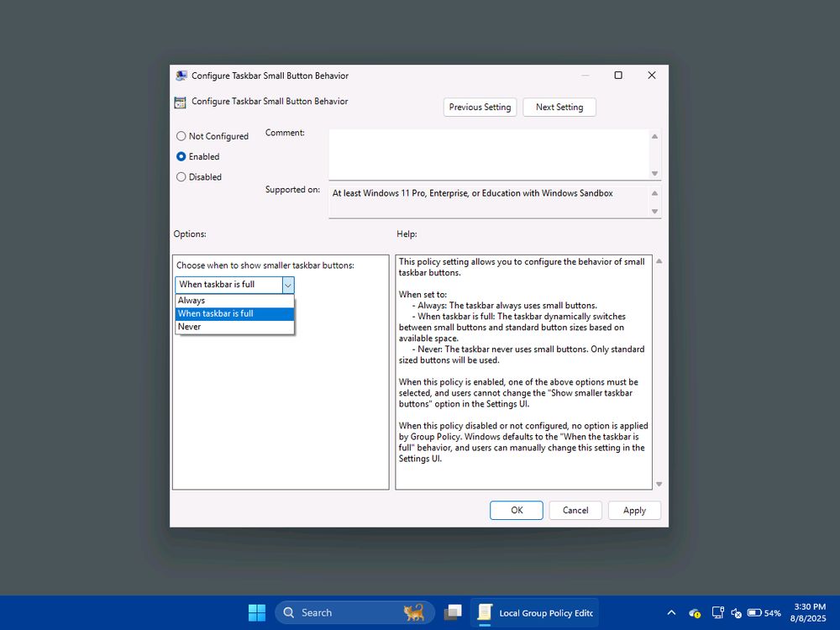Click the Supported on text field
This screenshot has height=630, width=840.
[x=489, y=202]
